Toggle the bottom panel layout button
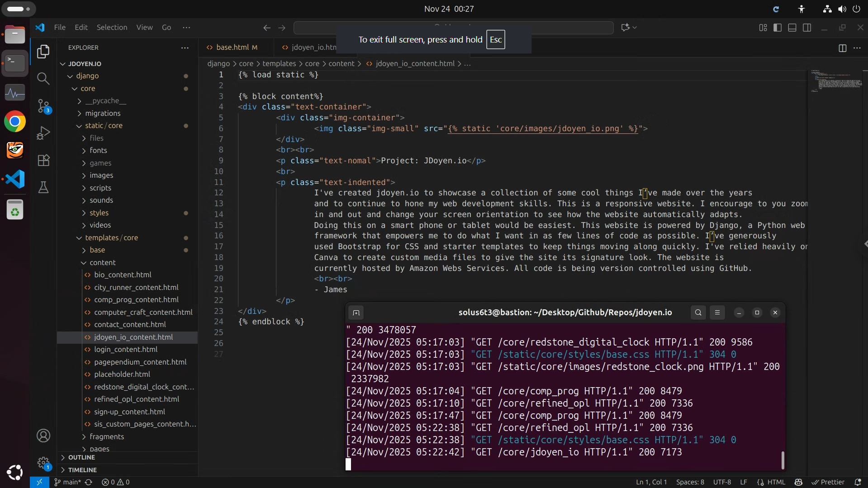 [x=792, y=28]
